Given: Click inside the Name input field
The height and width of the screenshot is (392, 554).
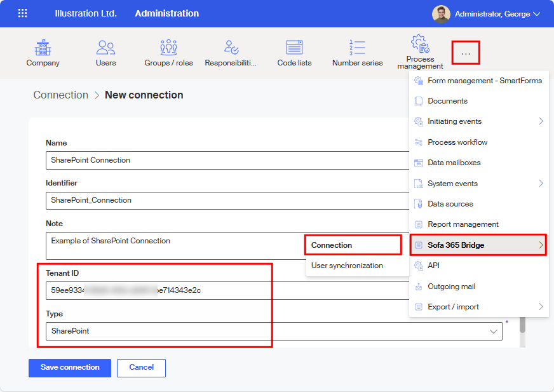Looking at the screenshot, I should coord(191,160).
